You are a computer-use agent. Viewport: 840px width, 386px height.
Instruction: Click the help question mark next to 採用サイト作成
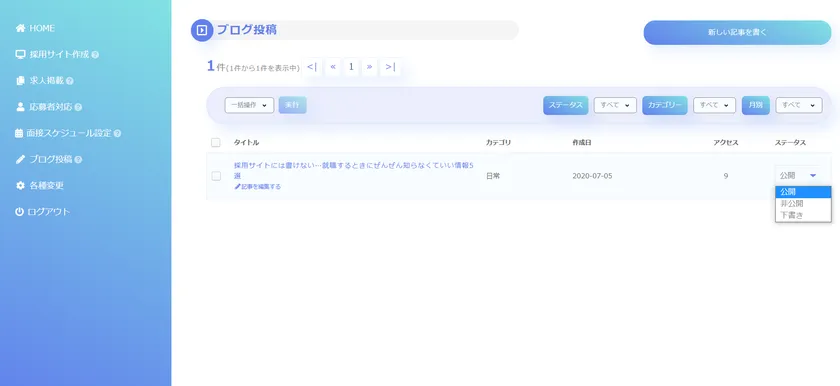(95, 55)
